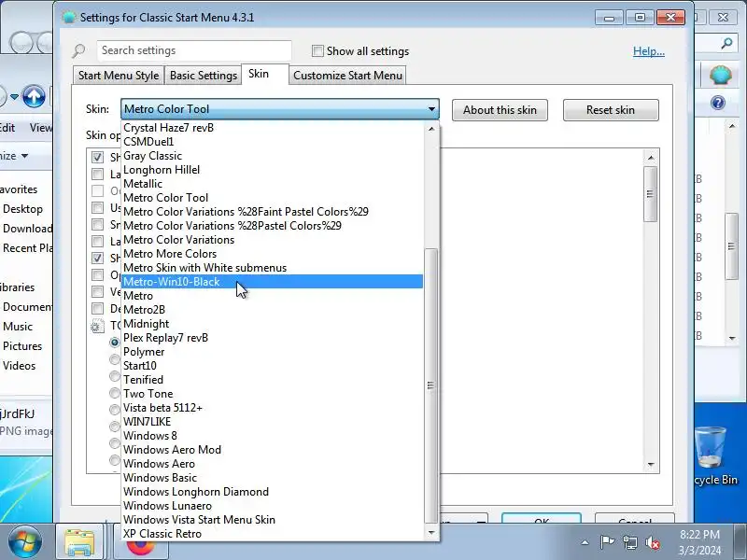The width and height of the screenshot is (747, 560).
Task: Click the blue help icon in Explorer window
Action: (x=718, y=103)
